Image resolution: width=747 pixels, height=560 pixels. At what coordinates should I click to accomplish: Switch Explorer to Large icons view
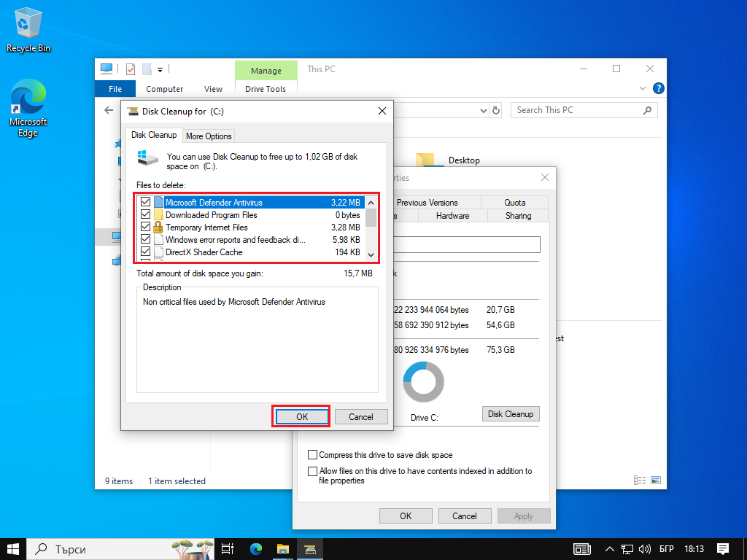click(x=656, y=480)
